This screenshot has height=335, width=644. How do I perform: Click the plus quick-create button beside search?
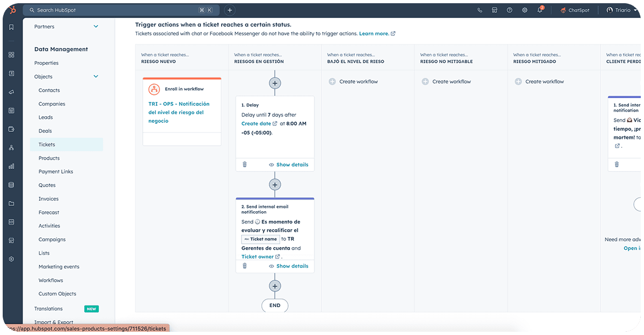pyautogui.click(x=229, y=10)
